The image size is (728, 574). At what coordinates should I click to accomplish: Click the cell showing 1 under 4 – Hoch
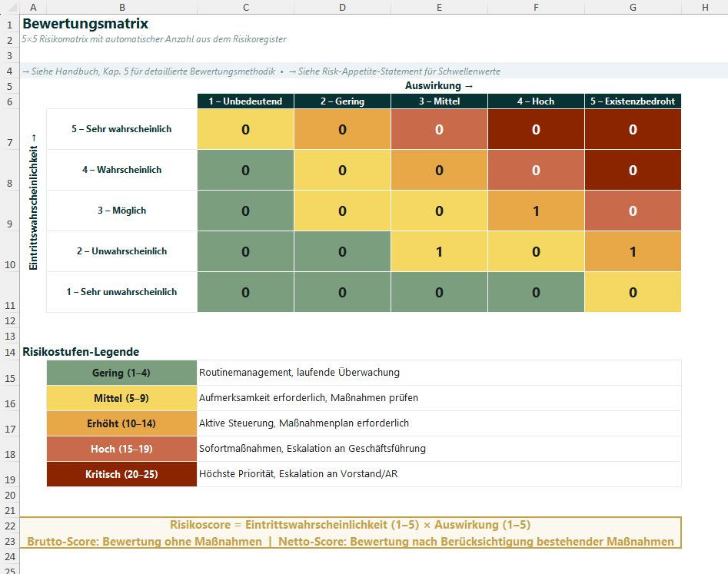click(x=536, y=210)
